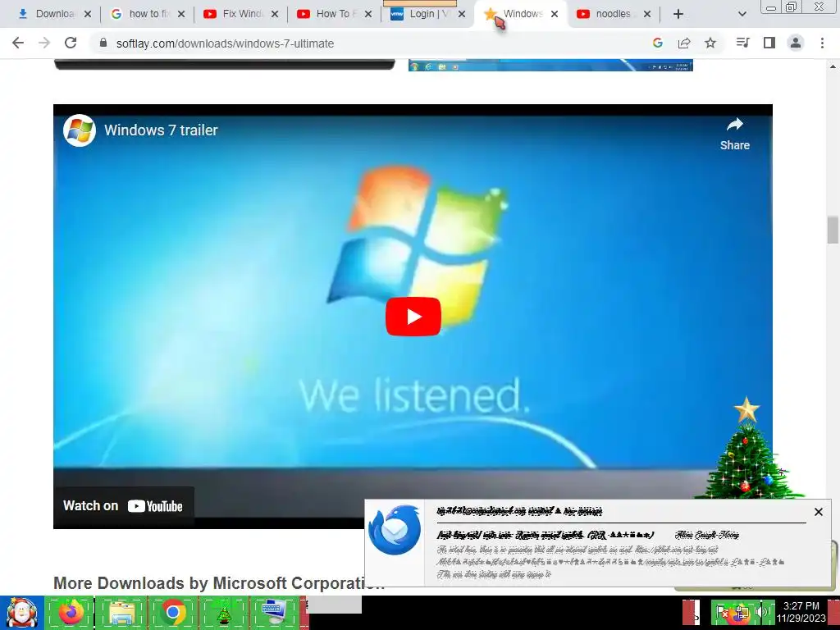Open the media control toolbar icon
Viewport: 840px width, 630px height.
point(743,43)
